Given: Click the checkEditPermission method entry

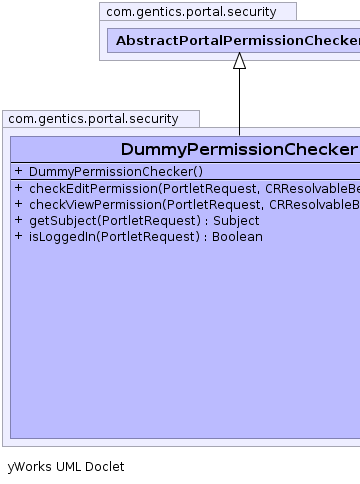Looking at the screenshot, I should [194, 189].
